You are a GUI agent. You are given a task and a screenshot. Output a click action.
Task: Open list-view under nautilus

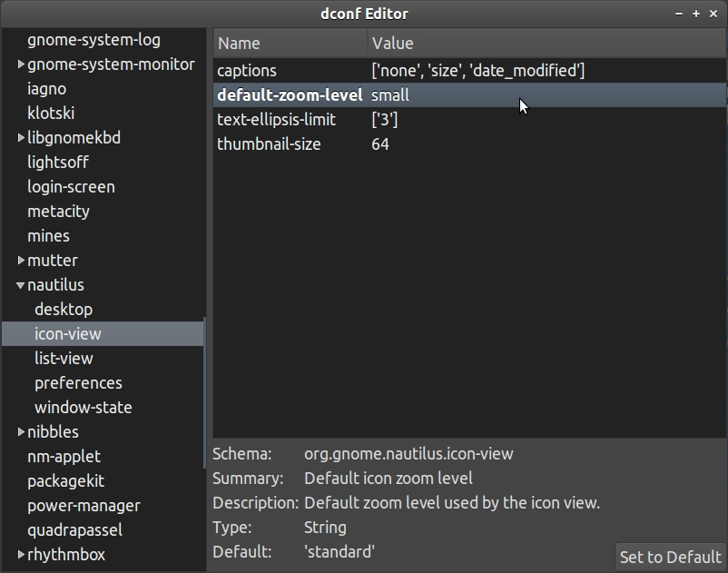[x=64, y=359]
